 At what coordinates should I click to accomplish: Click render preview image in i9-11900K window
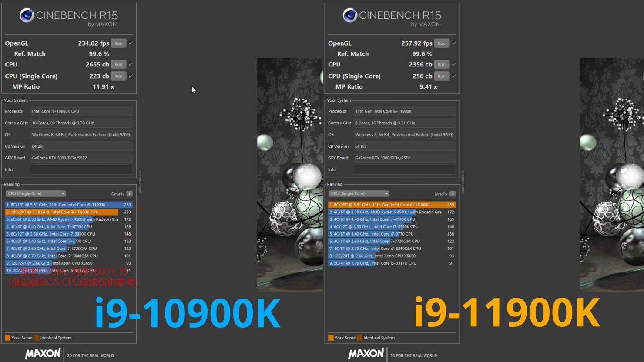pyautogui.click(x=612, y=174)
